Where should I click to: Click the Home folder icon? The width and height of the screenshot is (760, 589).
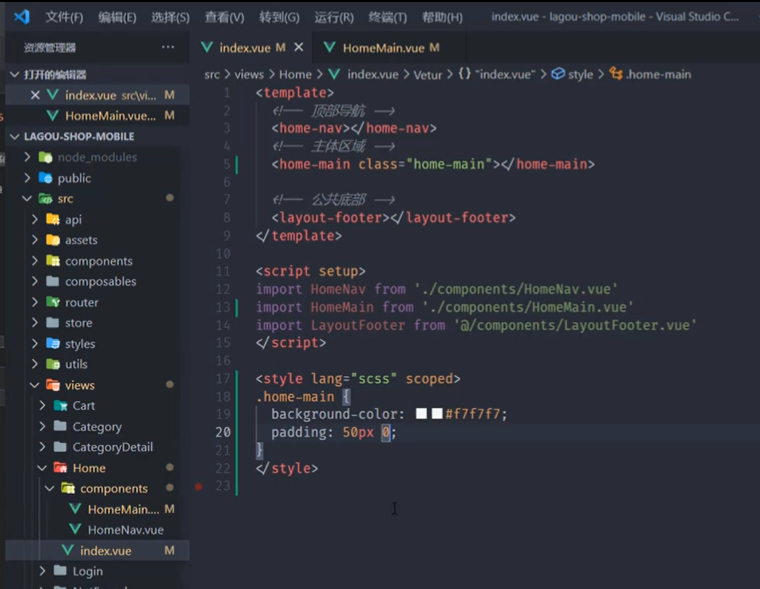[60, 468]
